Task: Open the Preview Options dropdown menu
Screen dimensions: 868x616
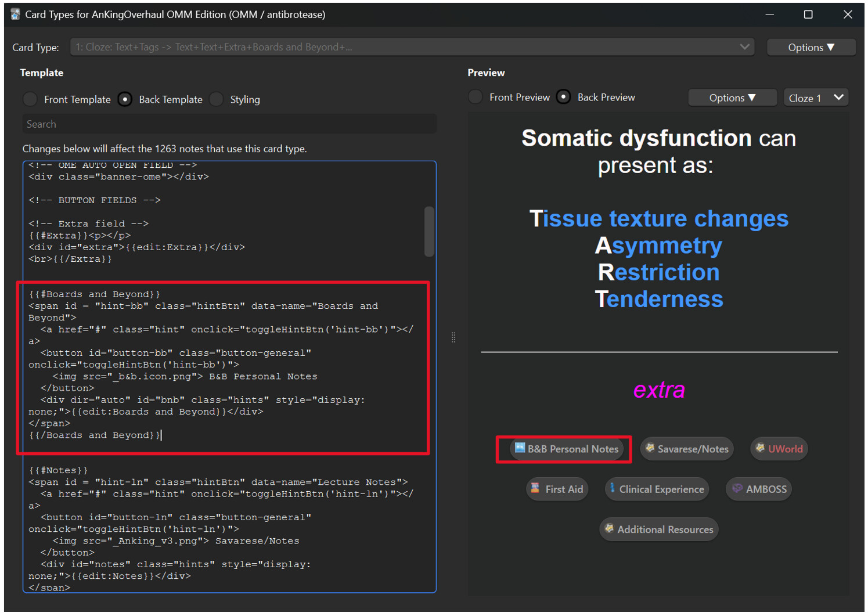Action: click(x=732, y=98)
